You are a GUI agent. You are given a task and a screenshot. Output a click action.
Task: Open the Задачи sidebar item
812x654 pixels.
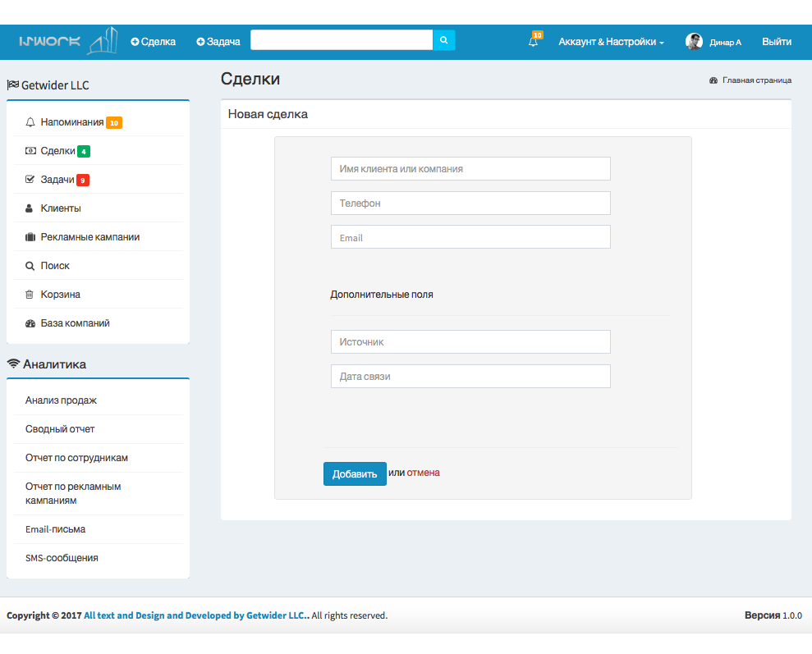point(57,180)
